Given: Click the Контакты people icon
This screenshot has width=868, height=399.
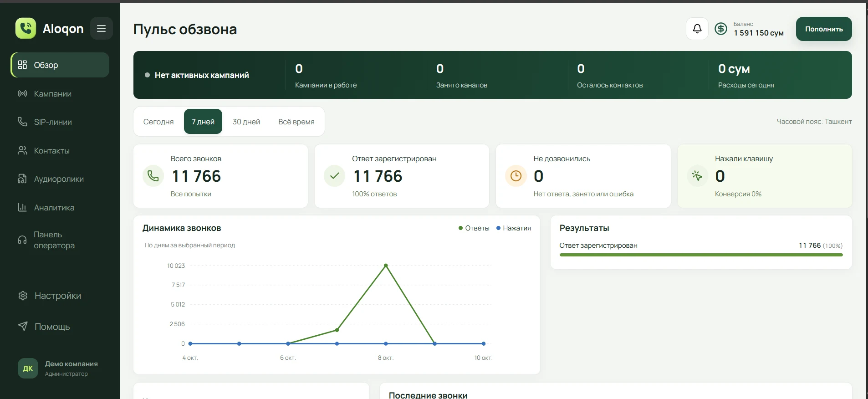Looking at the screenshot, I should [22, 150].
